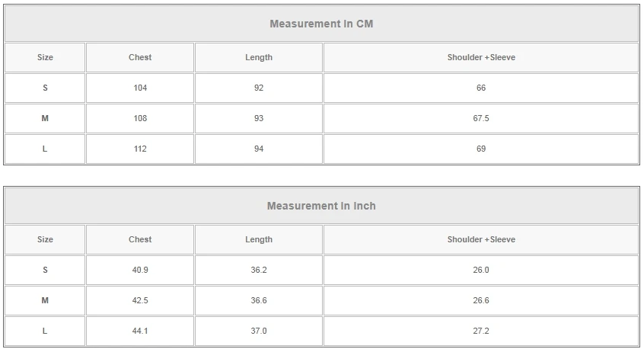Click the length value 93
The width and height of the screenshot is (644, 349).
coord(259,118)
